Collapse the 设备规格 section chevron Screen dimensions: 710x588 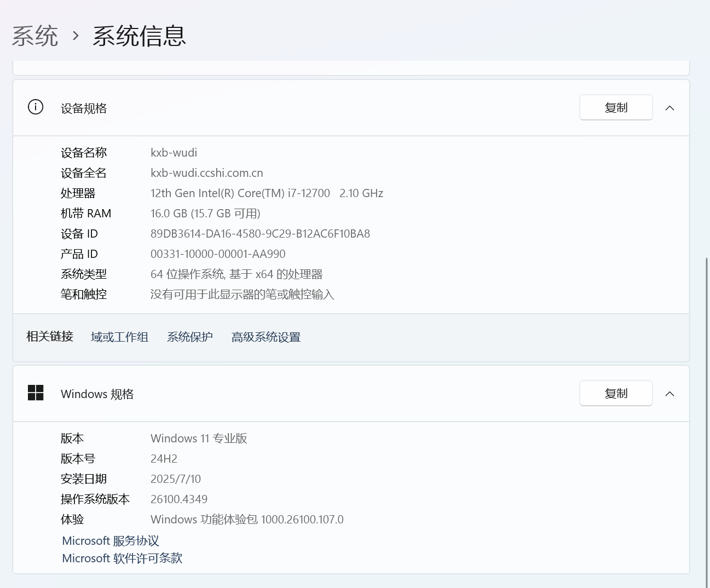click(669, 108)
